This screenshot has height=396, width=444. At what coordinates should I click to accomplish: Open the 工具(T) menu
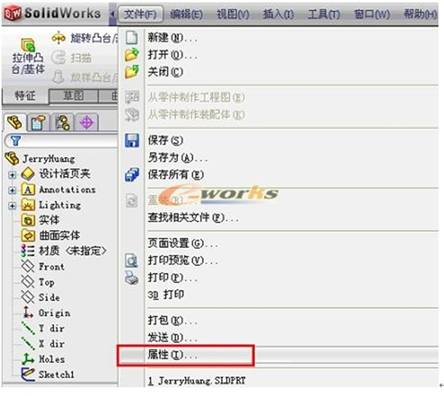[324, 14]
